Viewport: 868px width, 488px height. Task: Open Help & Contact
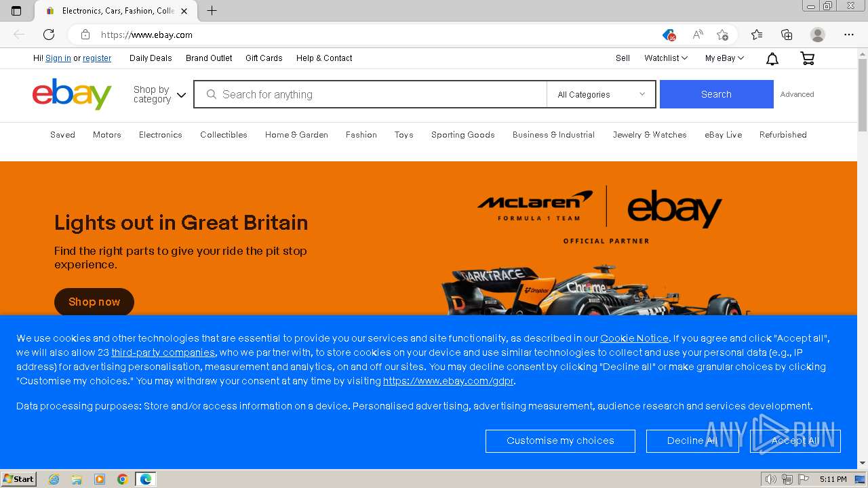tap(324, 58)
